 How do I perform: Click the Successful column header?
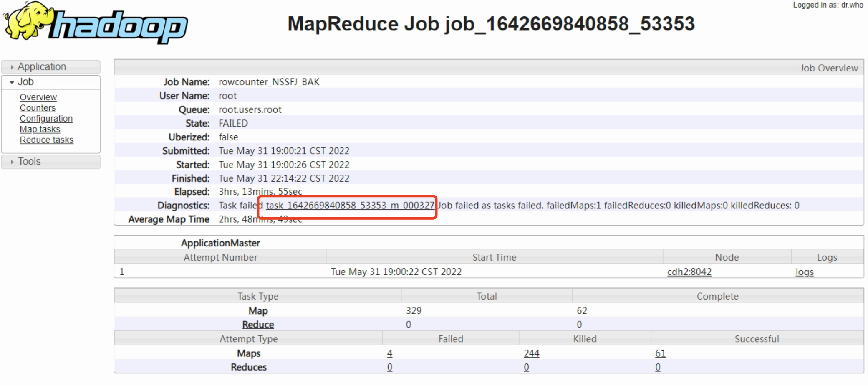click(x=757, y=339)
